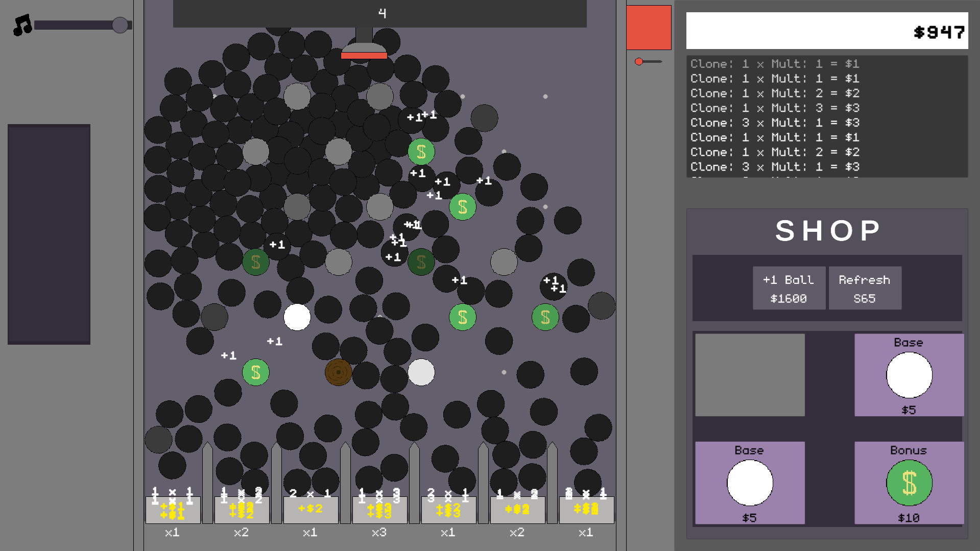Buy the Bonus dollar ball for $10
Viewport: 980px width, 551px height.
pos(909,483)
